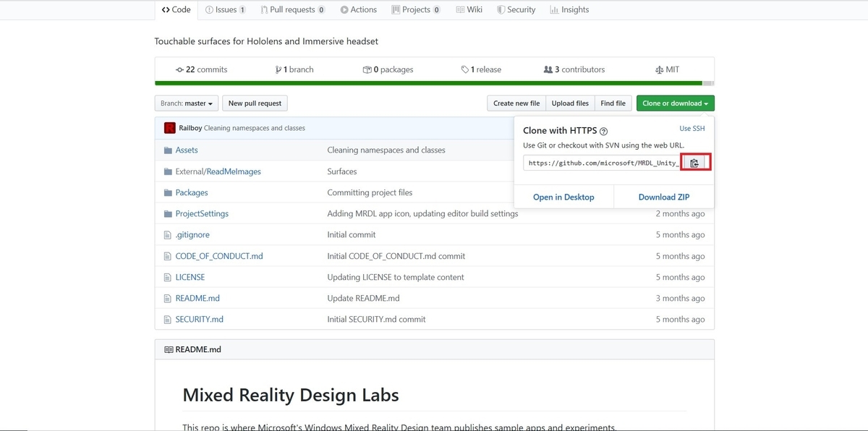
Task: Click Create new file button
Action: pos(516,103)
